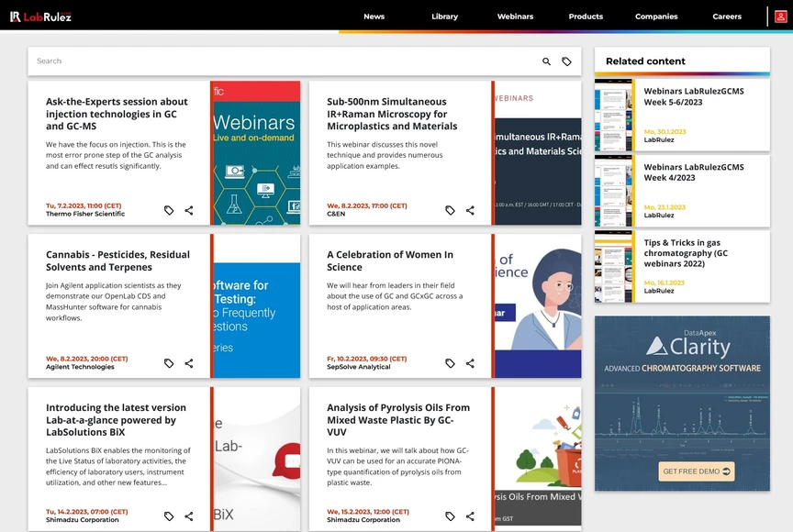793x532 pixels.
Task: Open the user account icon
Action: point(780,17)
